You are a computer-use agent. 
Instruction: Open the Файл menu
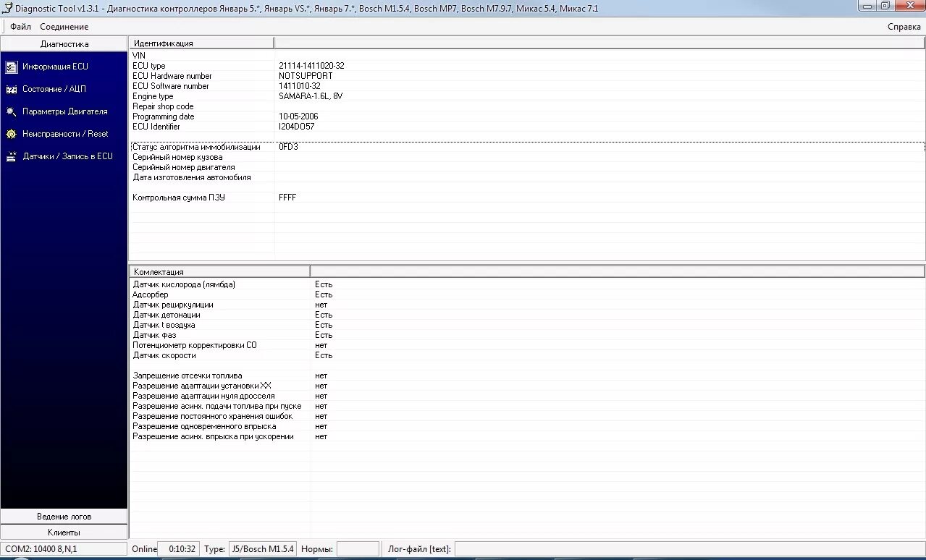[20, 27]
